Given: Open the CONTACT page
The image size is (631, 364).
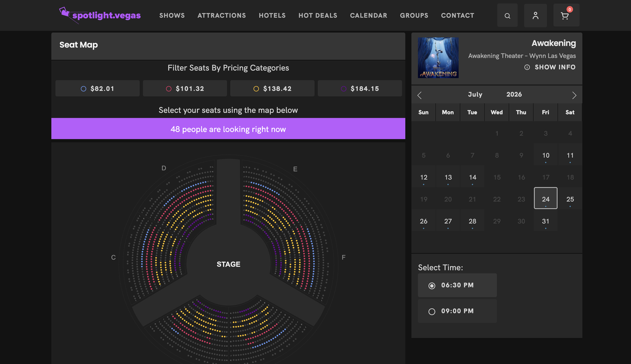Looking at the screenshot, I should click(x=458, y=15).
